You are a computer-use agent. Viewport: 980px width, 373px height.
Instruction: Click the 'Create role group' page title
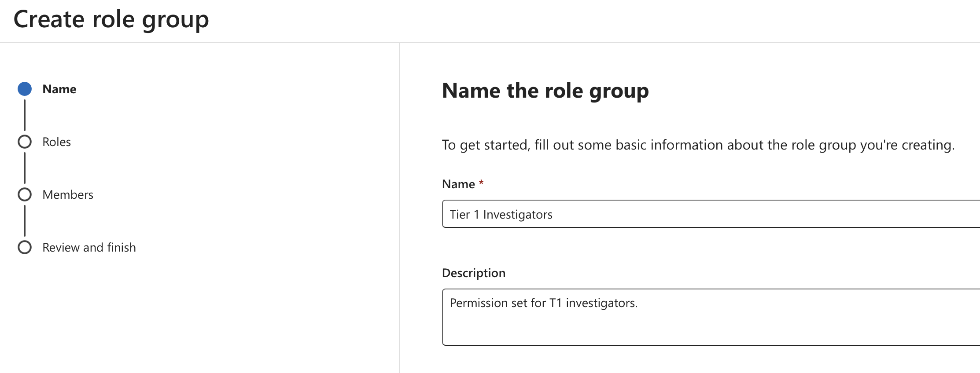111,19
